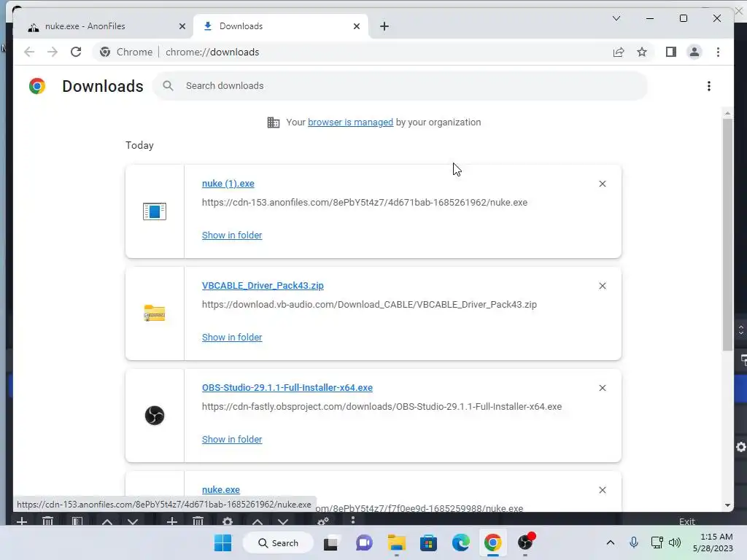Open Microsoft Store from the taskbar

(x=428, y=542)
